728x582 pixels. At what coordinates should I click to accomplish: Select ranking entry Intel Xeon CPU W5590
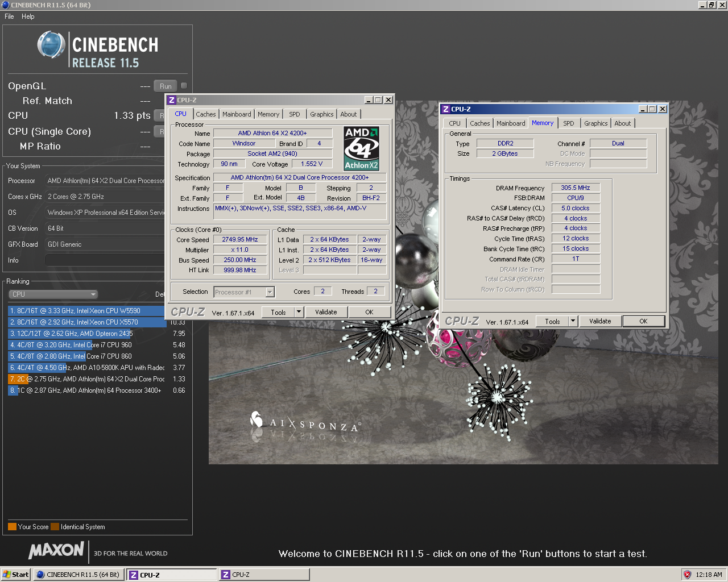[86, 311]
